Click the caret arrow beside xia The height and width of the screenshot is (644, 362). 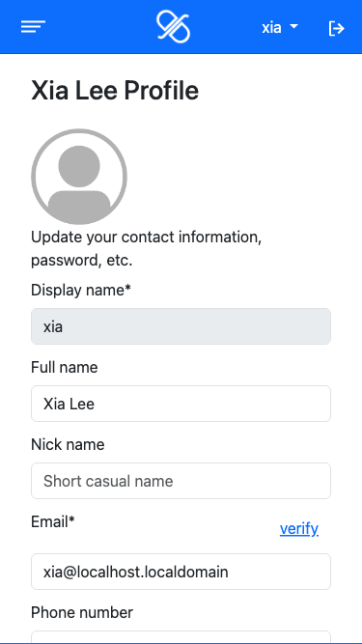(x=293, y=26)
